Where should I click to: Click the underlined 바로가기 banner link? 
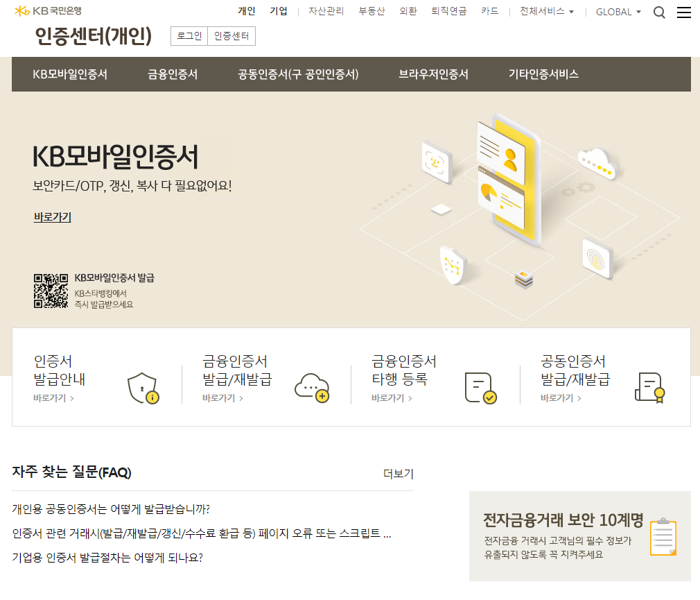coord(53,217)
